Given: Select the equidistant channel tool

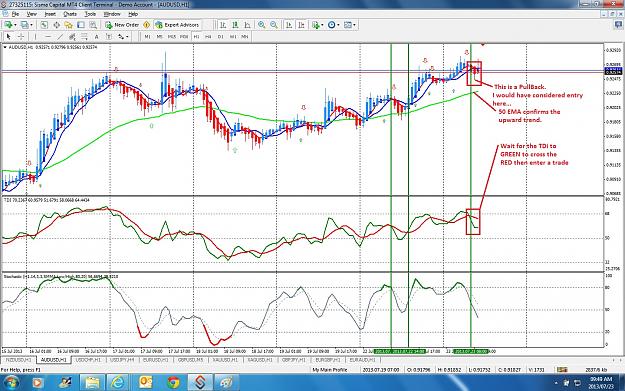Looking at the screenshot, I should 72,37.
